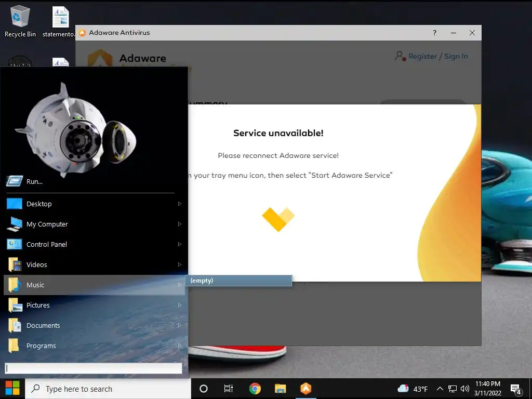Click the start menu search text box

(94, 368)
